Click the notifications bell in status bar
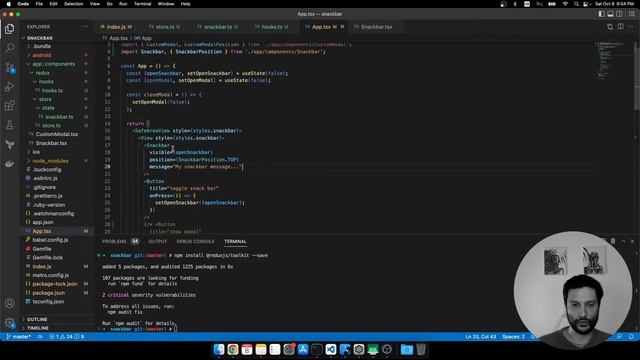The height and width of the screenshot is (360, 640). (631, 337)
